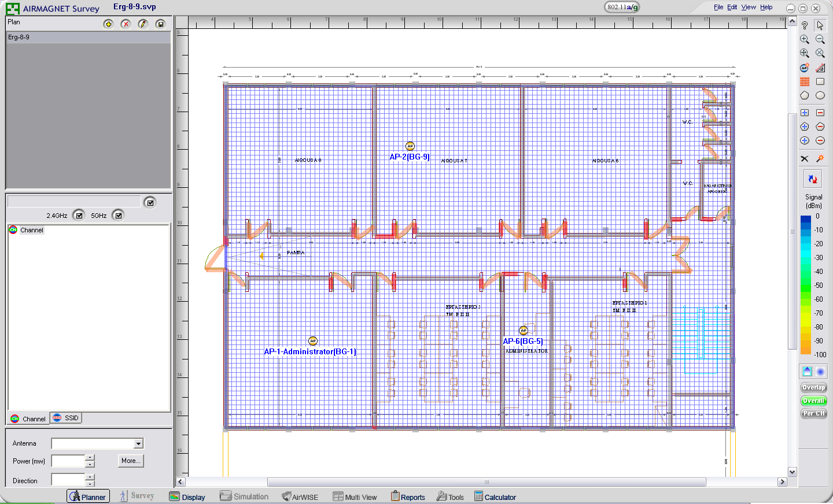
Task: Click the 802.11a/g mode indicator
Action: [622, 7]
